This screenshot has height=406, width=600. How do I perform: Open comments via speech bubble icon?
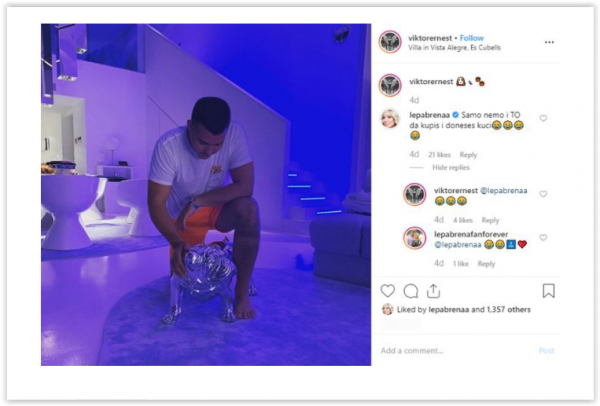tap(411, 291)
